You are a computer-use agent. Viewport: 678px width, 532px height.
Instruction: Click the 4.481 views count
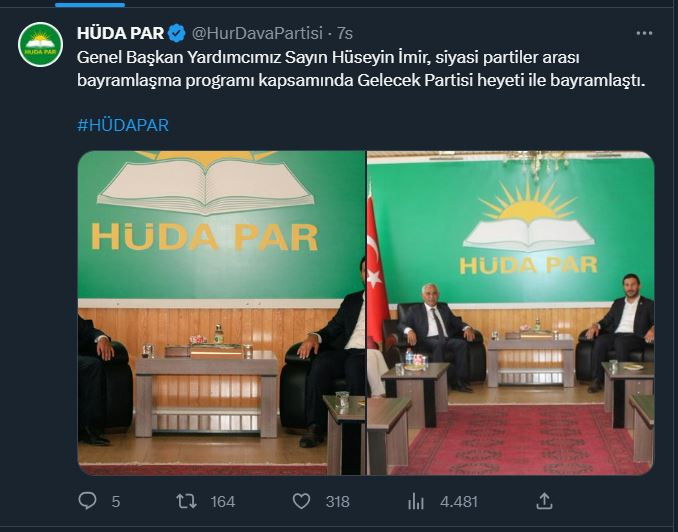click(x=459, y=502)
